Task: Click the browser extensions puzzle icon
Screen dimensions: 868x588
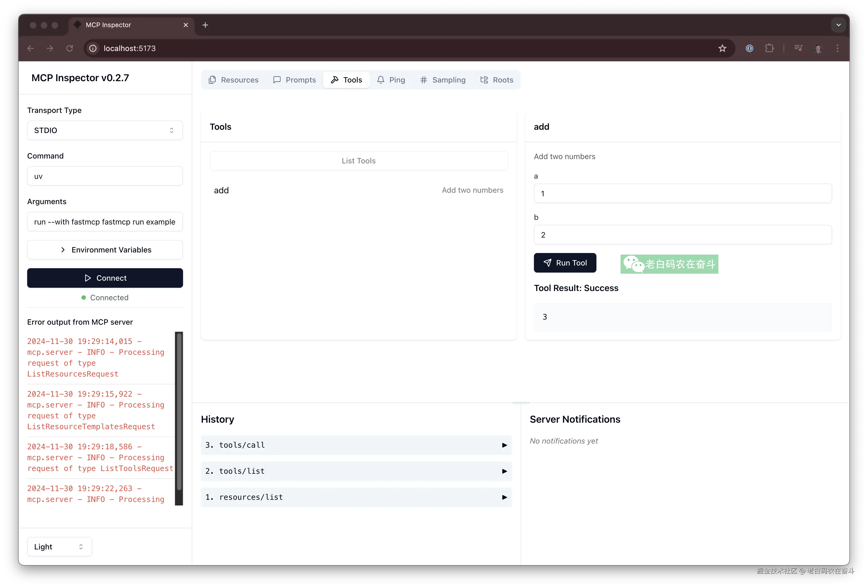Action: tap(769, 48)
